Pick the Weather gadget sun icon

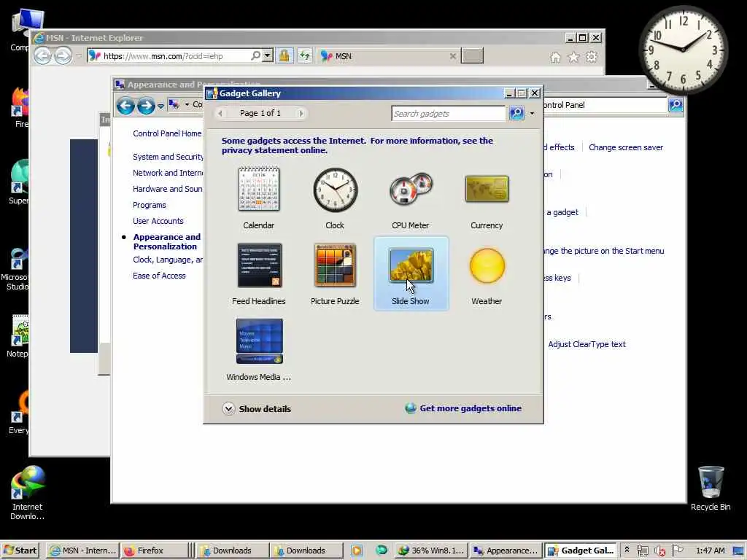tap(487, 265)
